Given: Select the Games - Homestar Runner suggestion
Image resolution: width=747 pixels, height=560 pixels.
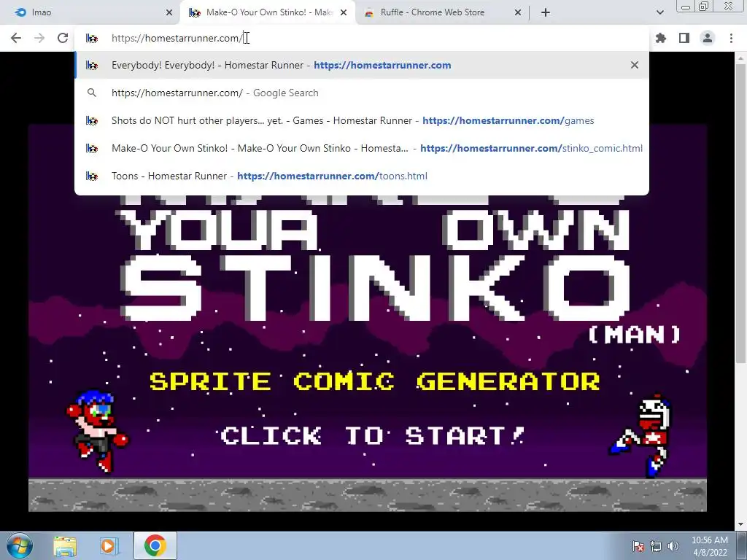Looking at the screenshot, I should click(362, 120).
